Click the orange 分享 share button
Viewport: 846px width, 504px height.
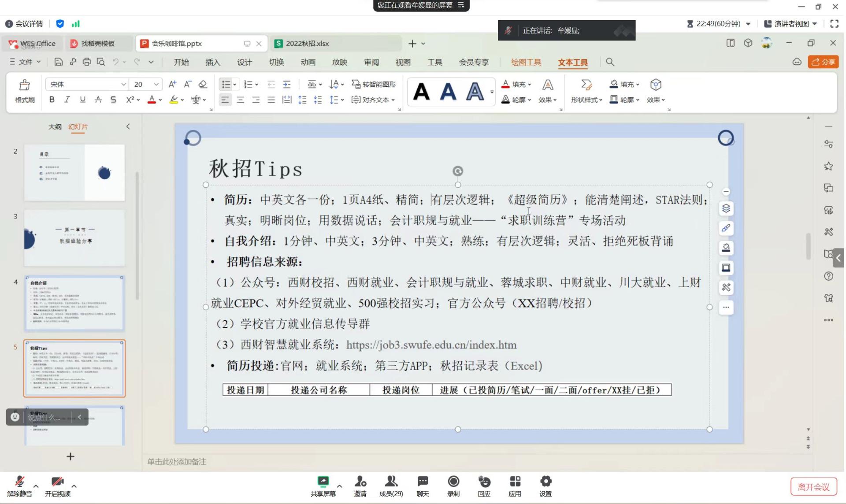[x=823, y=62]
